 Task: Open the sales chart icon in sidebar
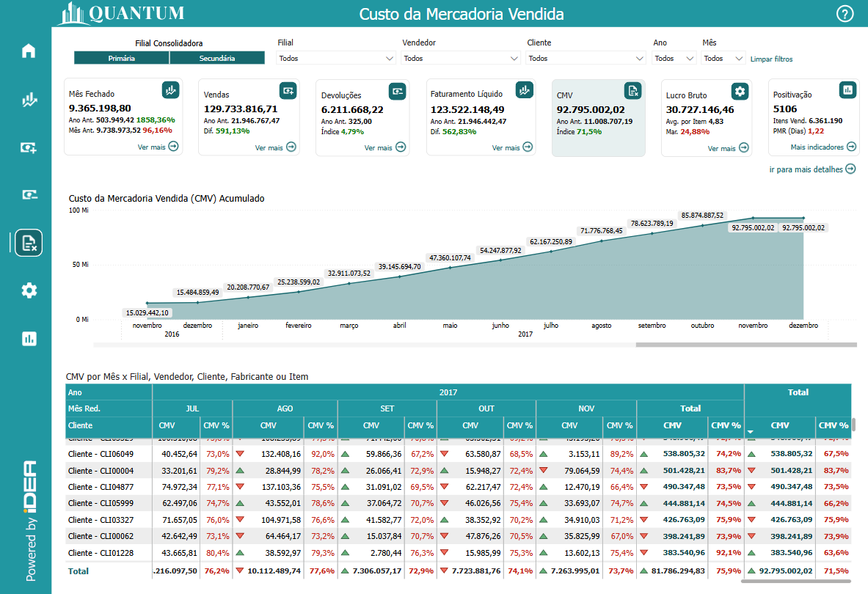[x=29, y=100]
